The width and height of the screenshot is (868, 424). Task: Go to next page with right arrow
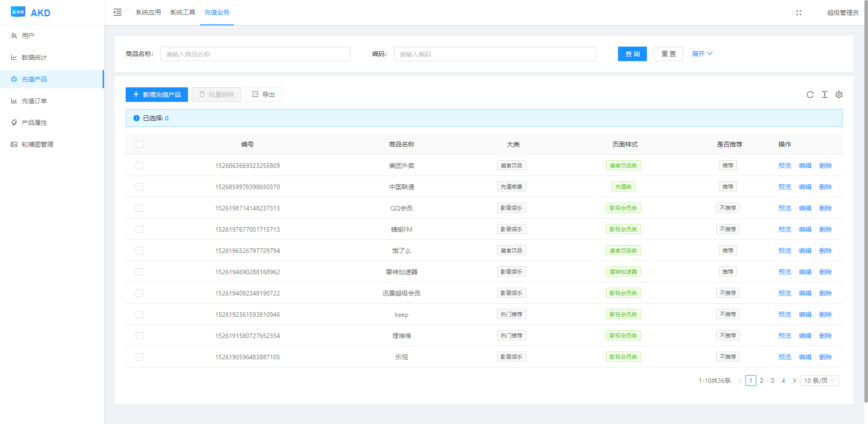pos(794,381)
